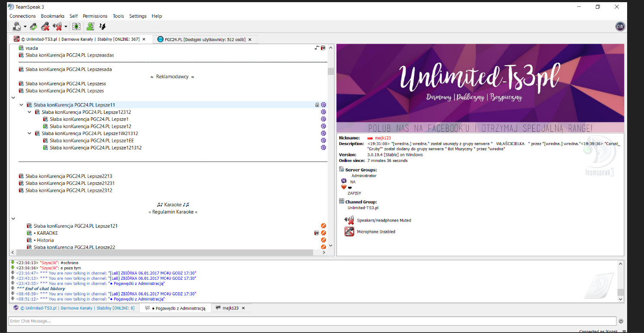The height and width of the screenshot is (333, 644).
Task: Select the "≈ Reklamodawcy ≈" spacer row
Action: (172, 77)
